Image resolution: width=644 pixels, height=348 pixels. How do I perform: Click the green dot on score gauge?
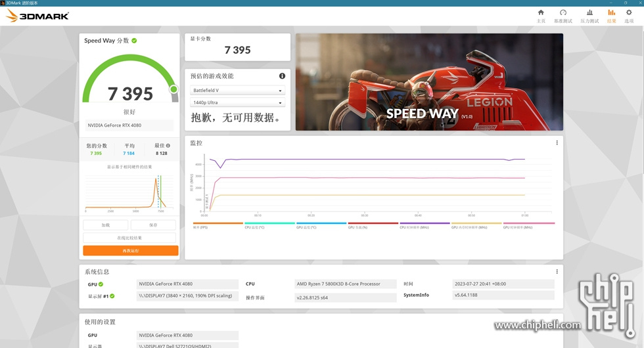coord(173,89)
